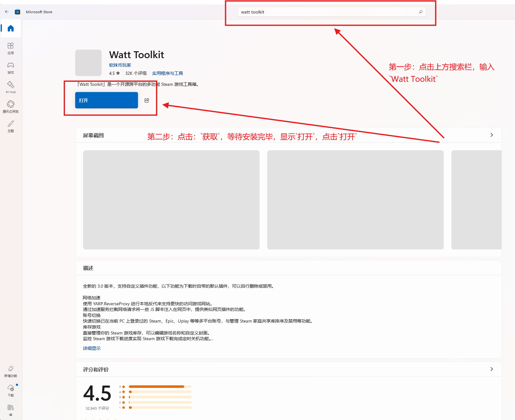
Task: Click the share icon beside 打开 button
Action: pyautogui.click(x=147, y=100)
